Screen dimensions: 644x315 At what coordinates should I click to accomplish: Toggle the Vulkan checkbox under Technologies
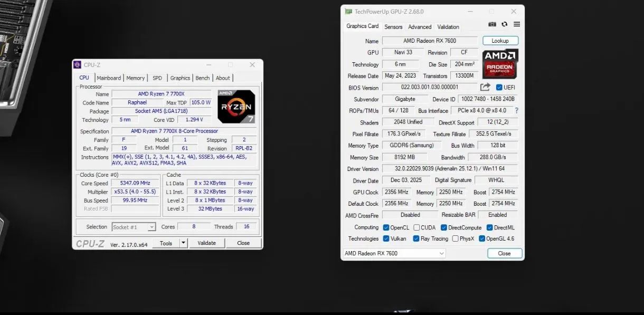pos(387,238)
